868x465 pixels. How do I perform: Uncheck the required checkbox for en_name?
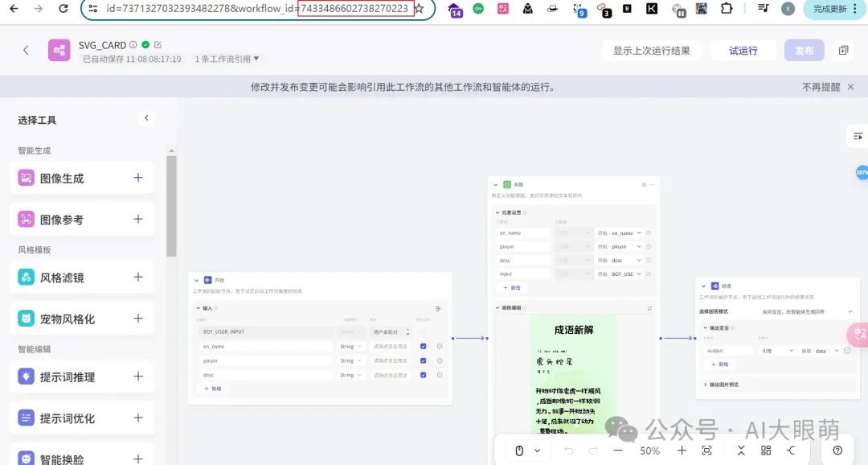424,347
